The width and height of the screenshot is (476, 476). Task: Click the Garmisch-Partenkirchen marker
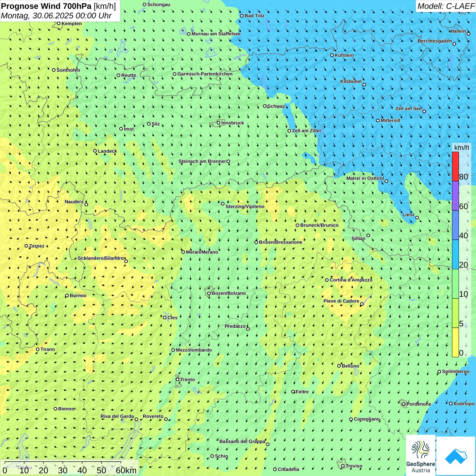tap(174, 74)
